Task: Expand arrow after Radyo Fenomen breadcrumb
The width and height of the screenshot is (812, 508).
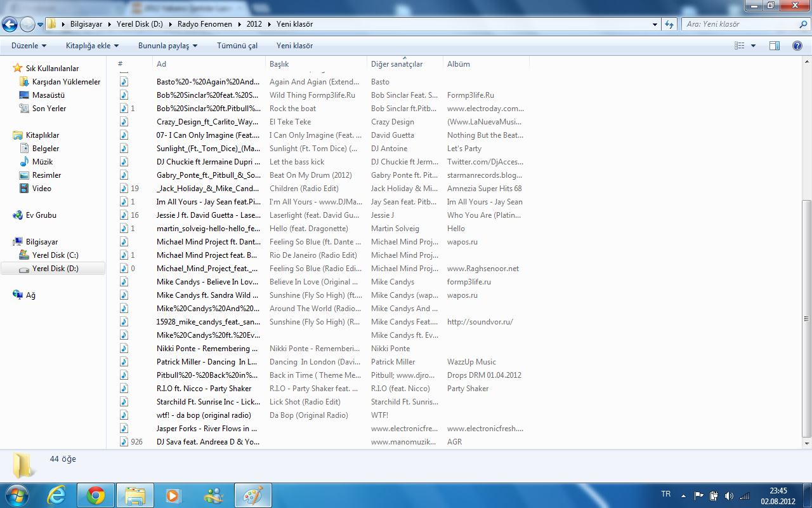Action: 239,24
